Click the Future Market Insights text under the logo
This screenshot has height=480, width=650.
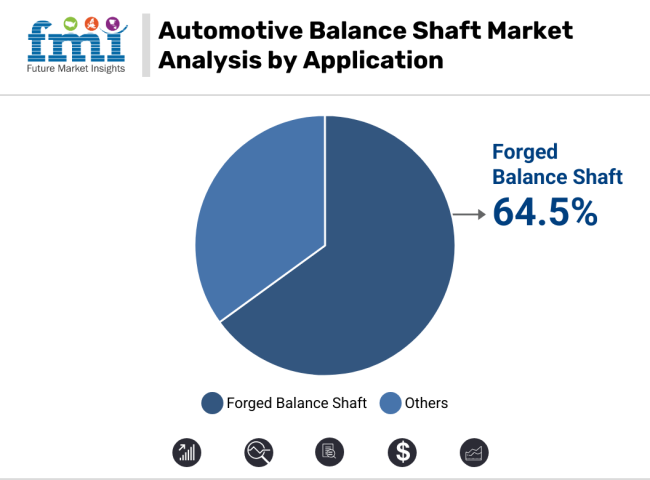[x=76, y=69]
